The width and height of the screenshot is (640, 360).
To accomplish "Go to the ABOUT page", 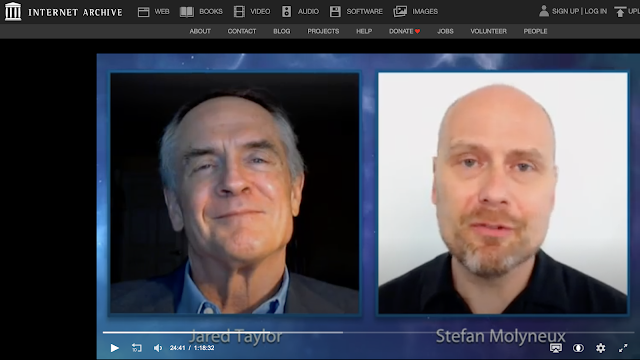I will pos(200,31).
